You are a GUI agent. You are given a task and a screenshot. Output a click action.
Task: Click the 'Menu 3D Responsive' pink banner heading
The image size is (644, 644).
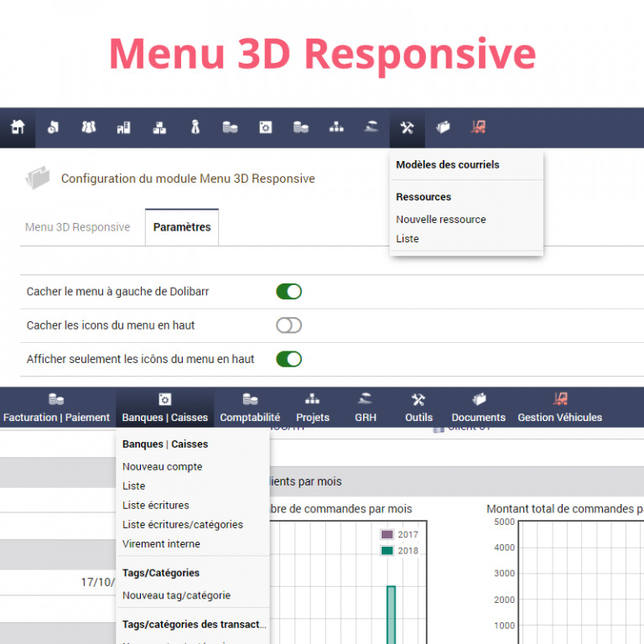[322, 55]
